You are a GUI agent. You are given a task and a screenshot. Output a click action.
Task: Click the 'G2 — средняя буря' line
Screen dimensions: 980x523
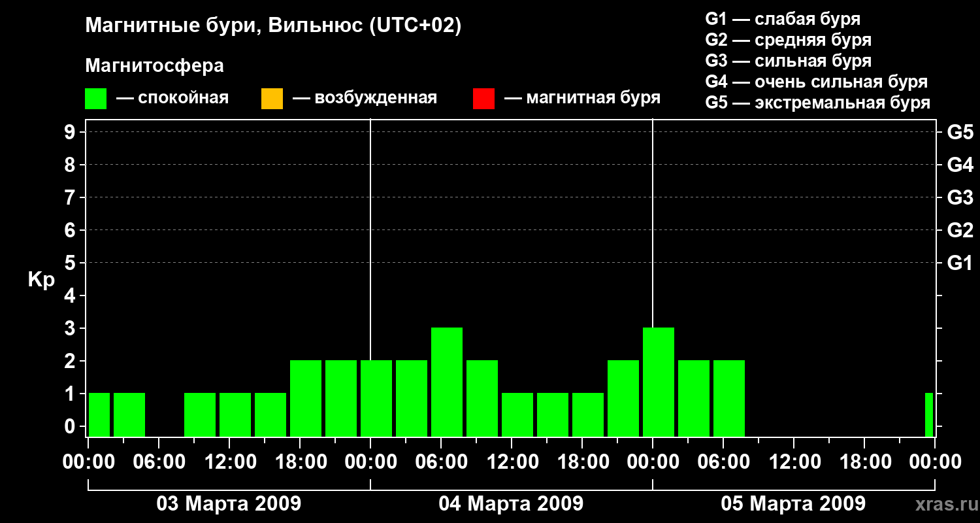pyautogui.click(x=789, y=40)
